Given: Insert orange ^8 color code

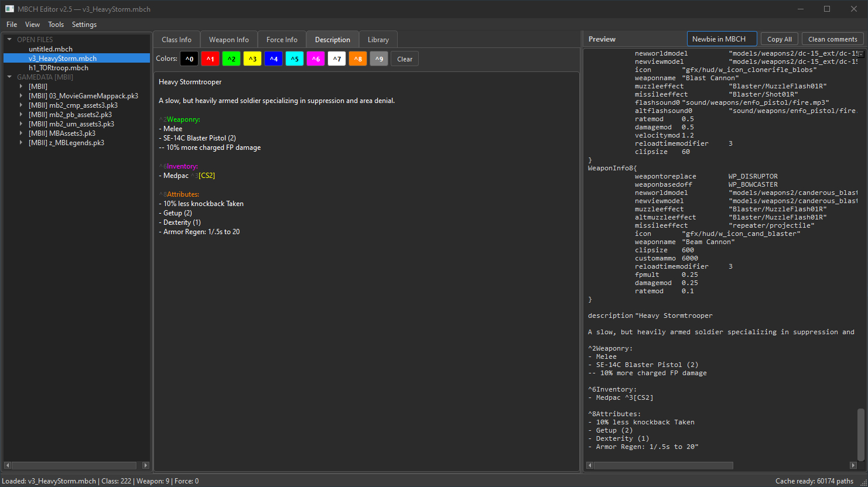Looking at the screenshot, I should (x=358, y=59).
